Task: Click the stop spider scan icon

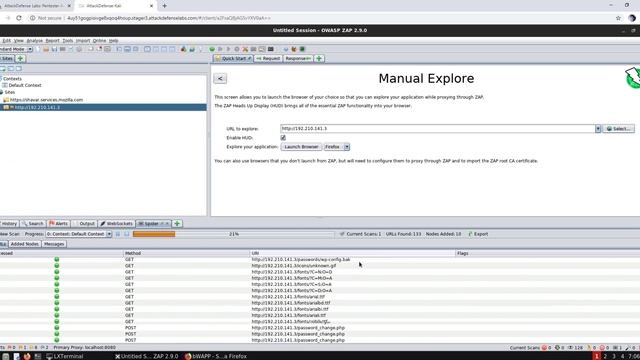Action: (x=127, y=234)
